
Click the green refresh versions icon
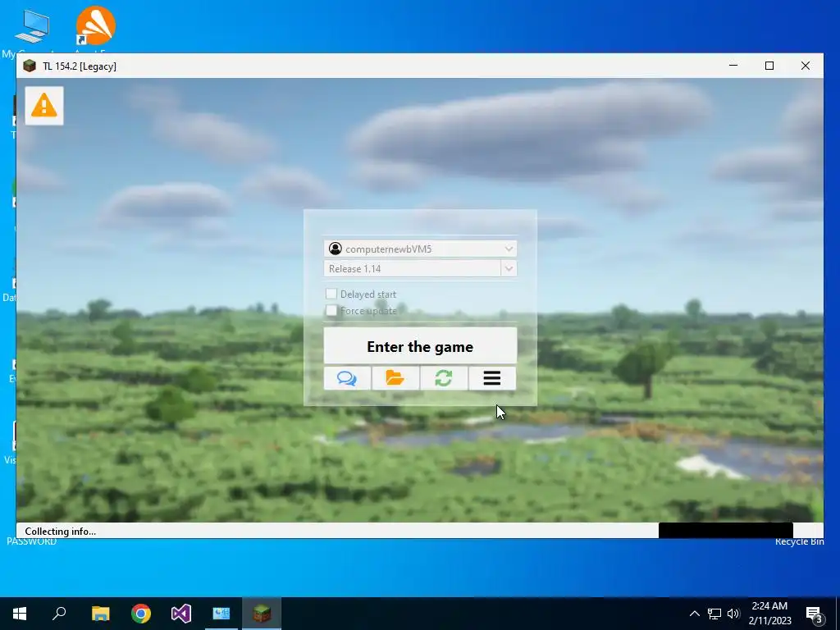444,378
